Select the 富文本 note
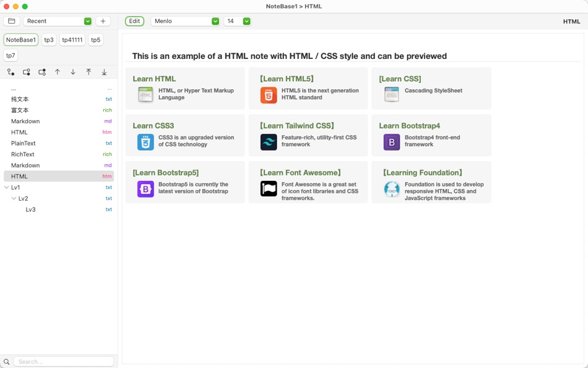 coord(59,110)
